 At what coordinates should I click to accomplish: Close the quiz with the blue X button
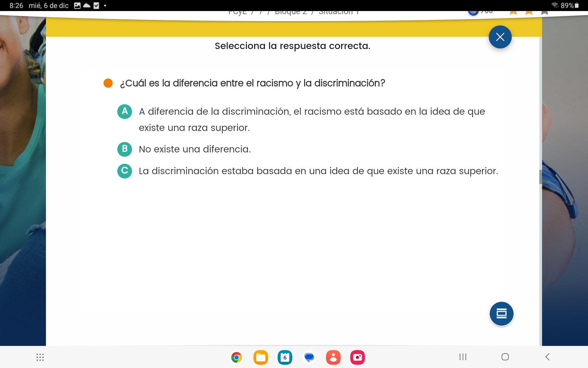pyautogui.click(x=500, y=37)
